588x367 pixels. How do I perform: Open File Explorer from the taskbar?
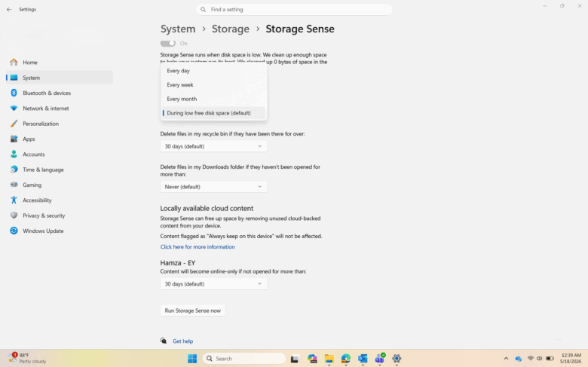click(329, 359)
